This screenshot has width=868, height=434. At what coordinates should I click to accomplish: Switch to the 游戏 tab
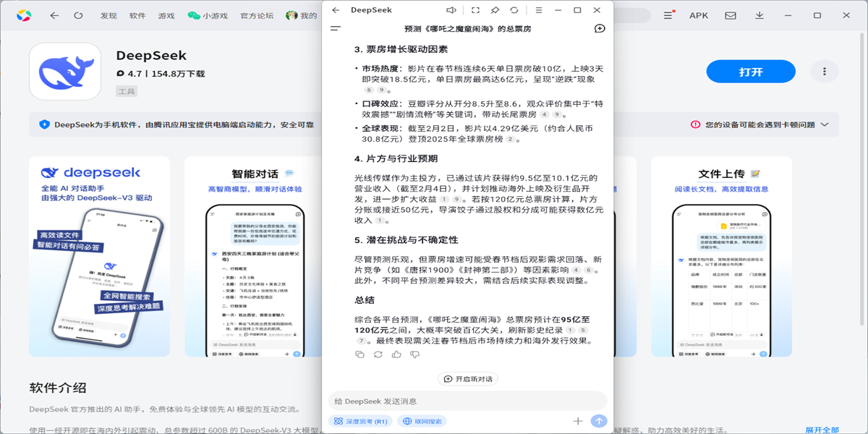point(166,15)
